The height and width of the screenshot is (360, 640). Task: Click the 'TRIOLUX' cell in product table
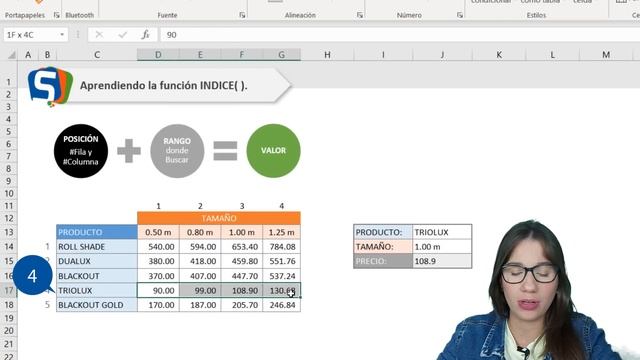click(97, 291)
